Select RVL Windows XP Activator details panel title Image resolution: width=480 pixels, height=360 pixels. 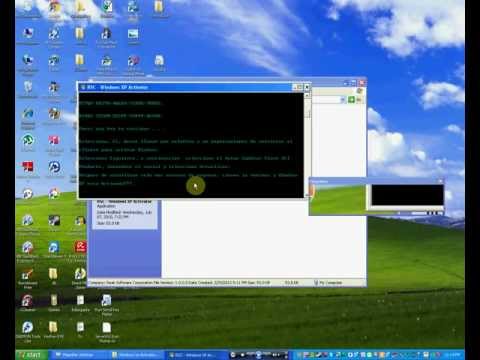pyautogui.click(x=124, y=202)
